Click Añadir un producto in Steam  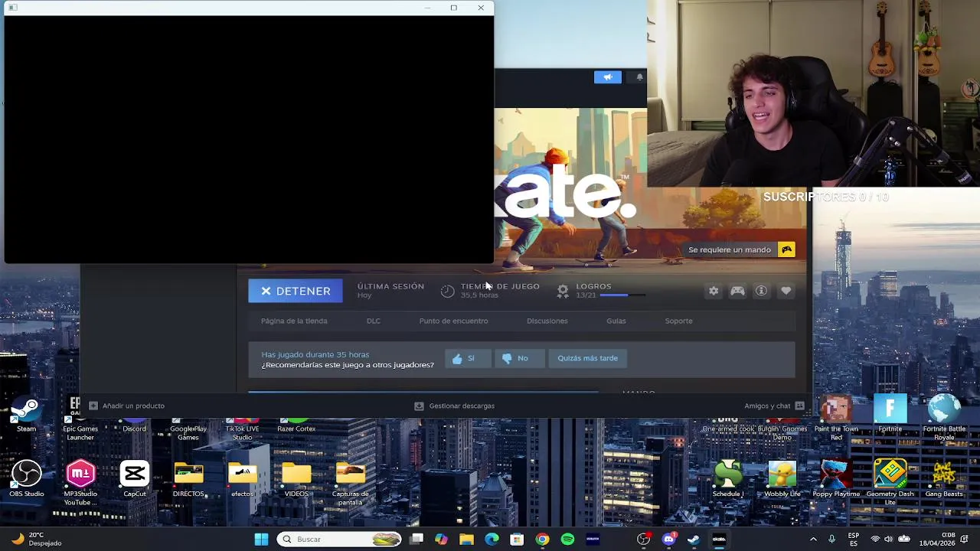(x=126, y=406)
